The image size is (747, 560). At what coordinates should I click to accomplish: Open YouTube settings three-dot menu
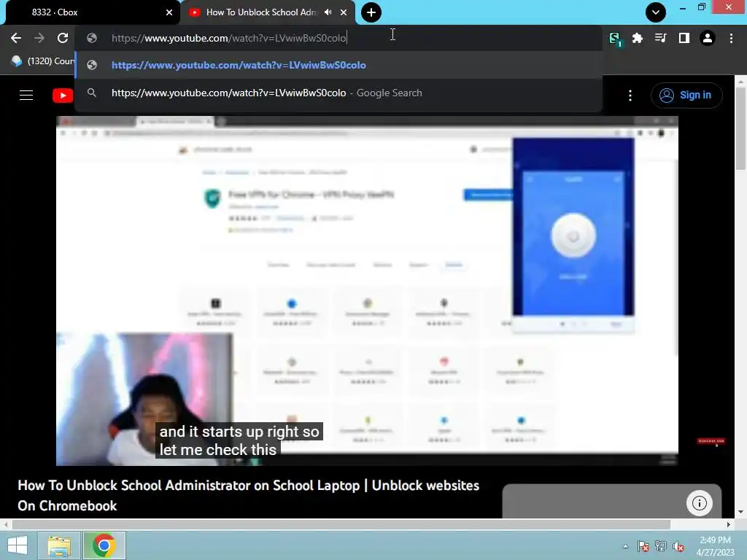click(x=630, y=96)
